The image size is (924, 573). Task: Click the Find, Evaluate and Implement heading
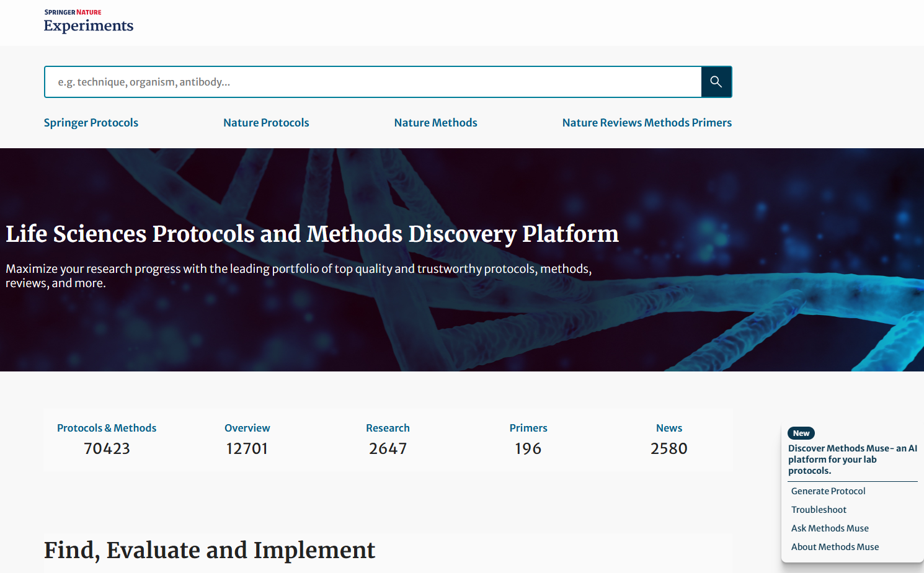pos(210,551)
